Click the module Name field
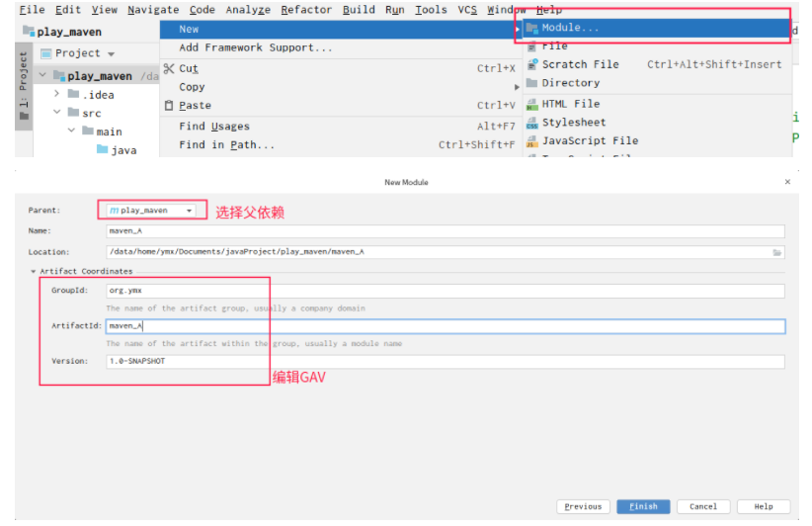The image size is (812, 526). point(446,231)
